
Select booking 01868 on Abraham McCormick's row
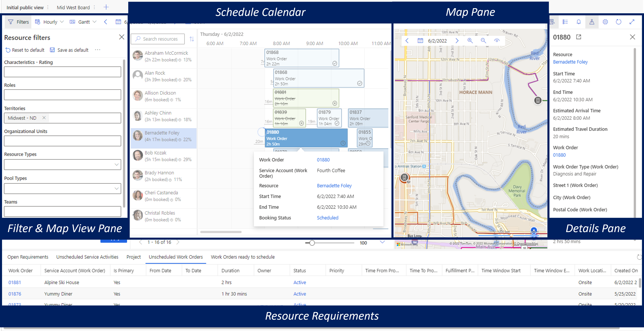pyautogui.click(x=302, y=58)
